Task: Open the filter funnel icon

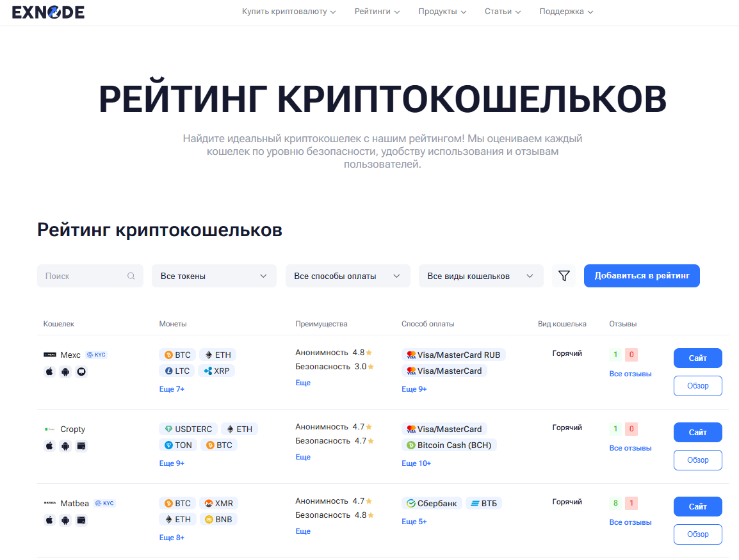Action: 564,275
